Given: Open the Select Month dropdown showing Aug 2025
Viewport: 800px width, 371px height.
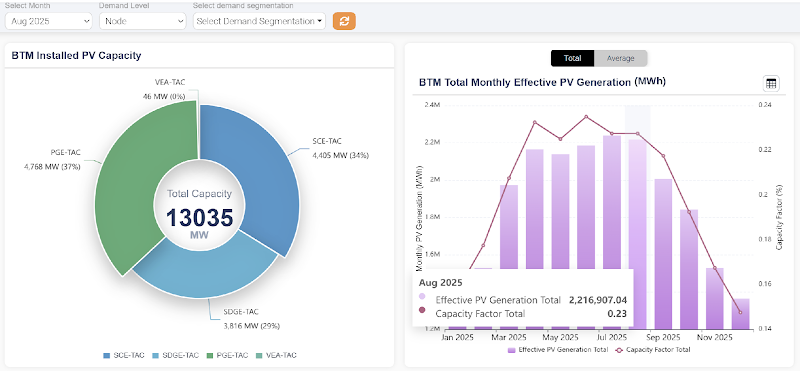Looking at the screenshot, I should point(48,21).
